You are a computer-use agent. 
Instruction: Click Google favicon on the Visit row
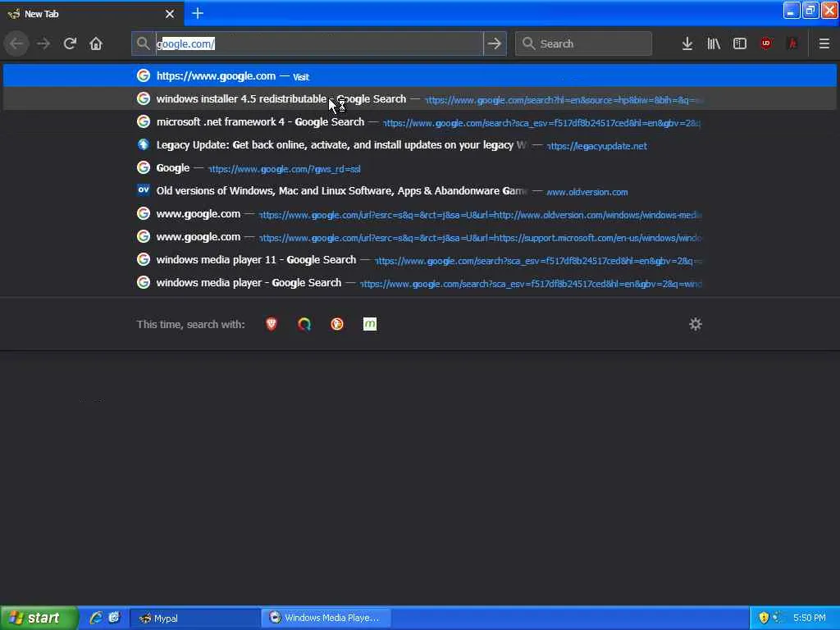pyautogui.click(x=143, y=75)
